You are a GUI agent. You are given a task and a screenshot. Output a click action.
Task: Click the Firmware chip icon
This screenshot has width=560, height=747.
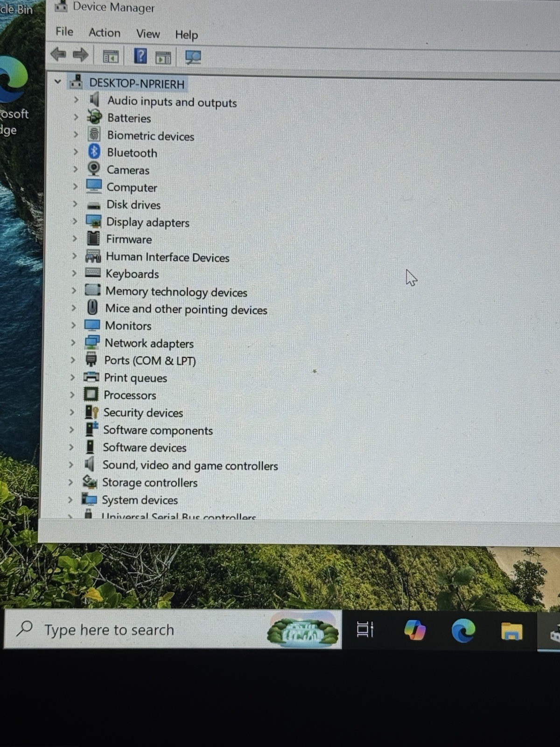click(93, 238)
